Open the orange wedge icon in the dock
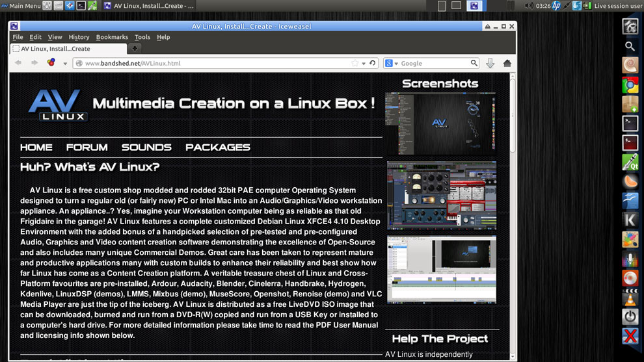 [x=630, y=181]
